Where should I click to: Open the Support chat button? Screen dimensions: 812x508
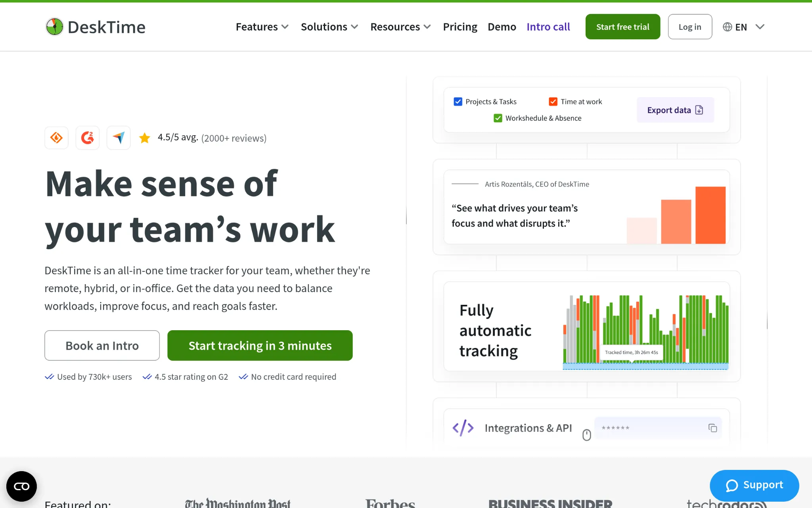(x=754, y=485)
